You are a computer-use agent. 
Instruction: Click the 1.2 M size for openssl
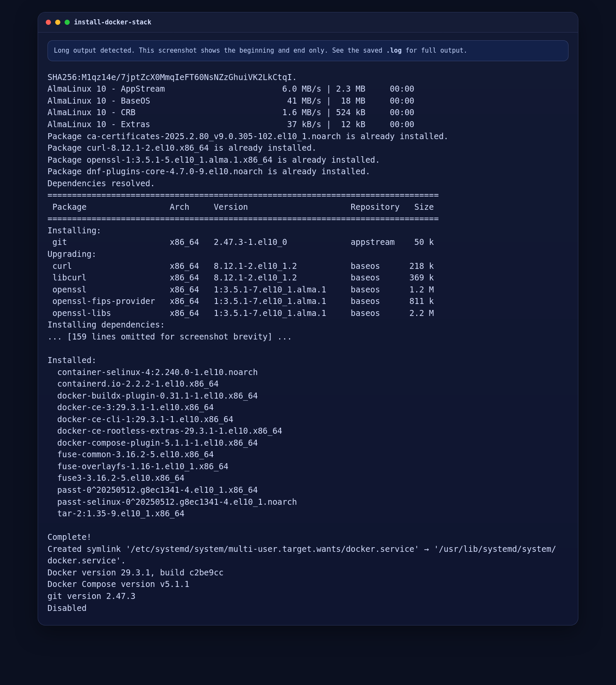[421, 290]
